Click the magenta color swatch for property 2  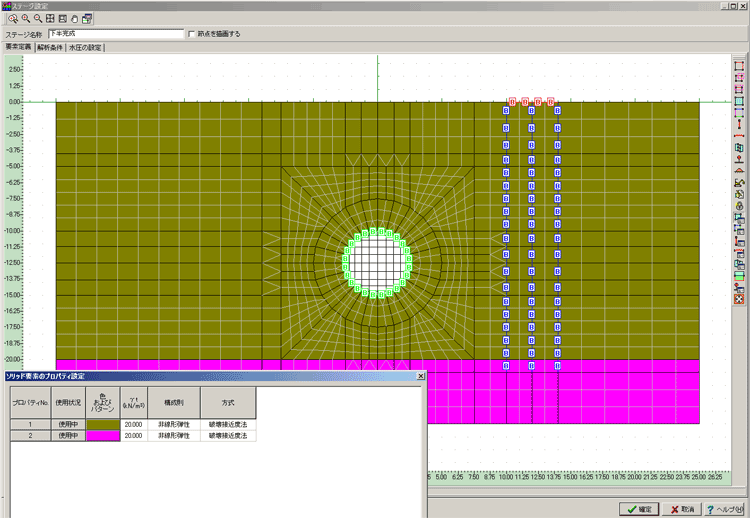103,435
